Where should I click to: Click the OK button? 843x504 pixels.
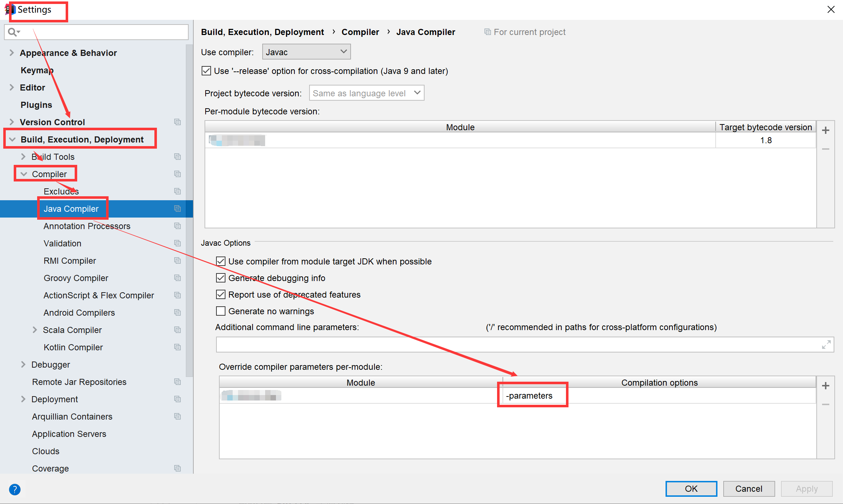[x=691, y=488]
